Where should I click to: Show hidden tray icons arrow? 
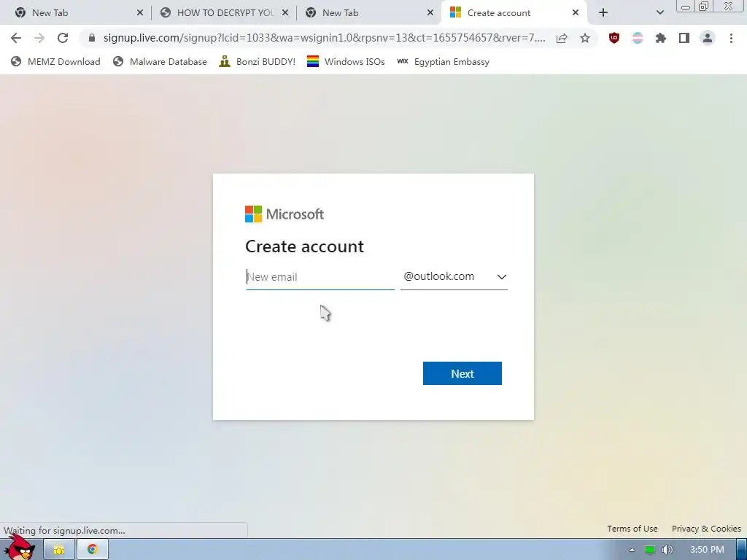point(632,550)
